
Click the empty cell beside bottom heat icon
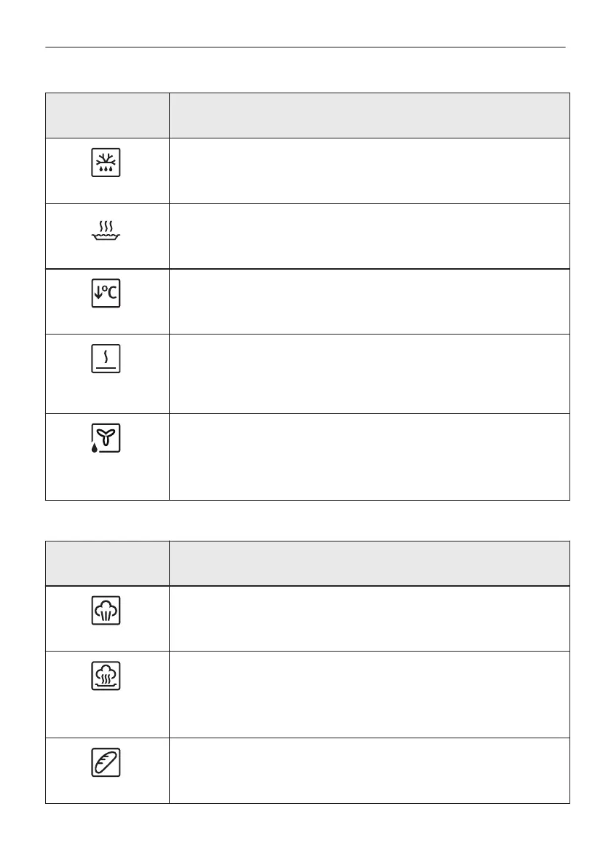point(369,374)
